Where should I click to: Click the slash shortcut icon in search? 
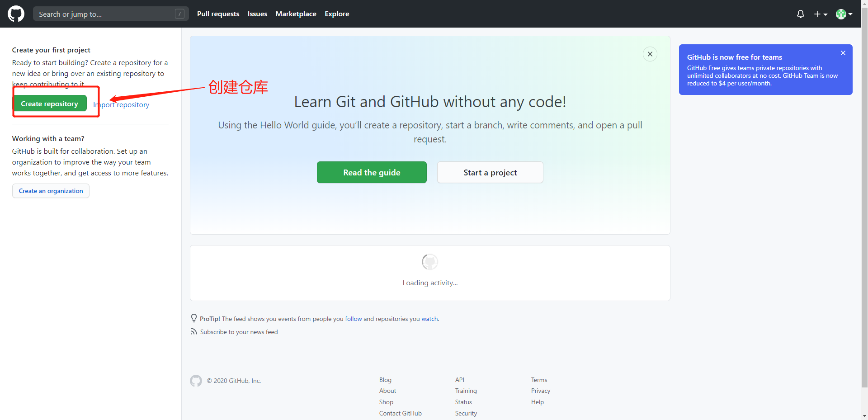[179, 14]
